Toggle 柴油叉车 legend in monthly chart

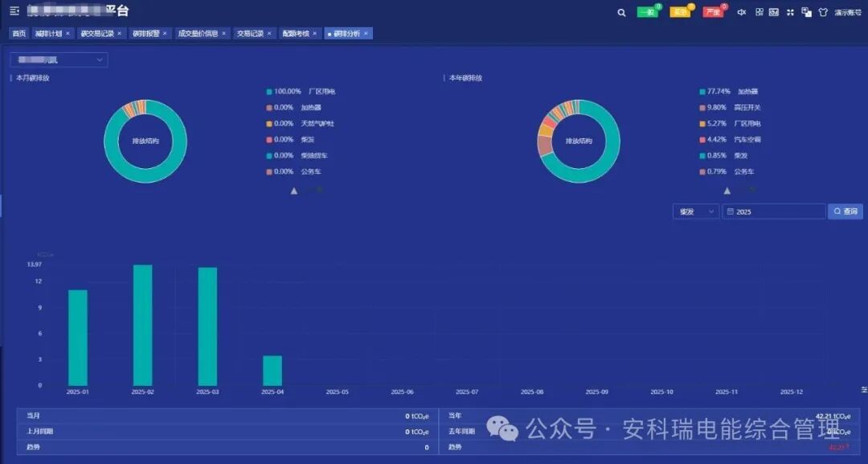(x=297, y=155)
